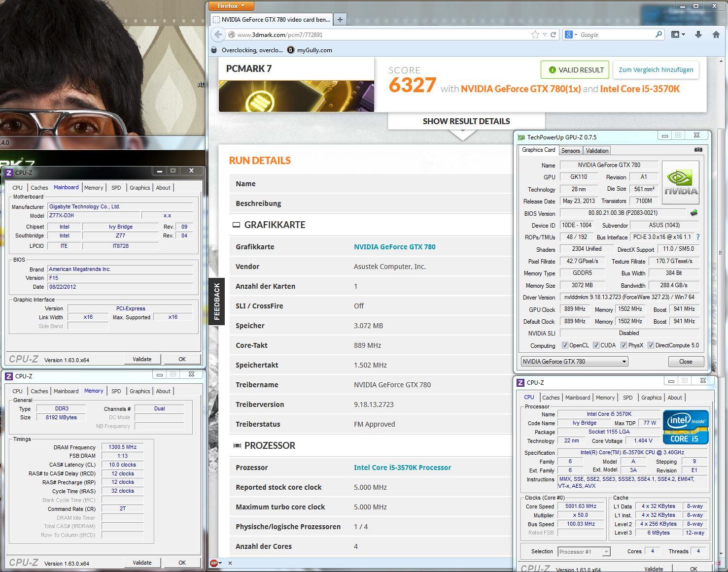Toggle the CUDA checkbox in GPU-Z
The height and width of the screenshot is (572, 728).
pos(596,345)
